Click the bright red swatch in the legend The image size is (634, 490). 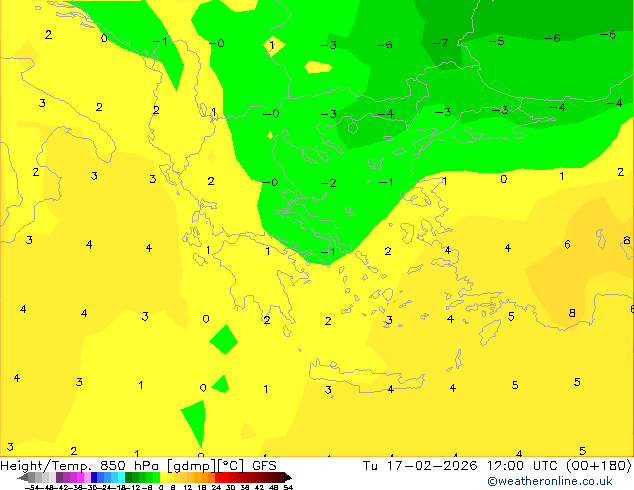[x=218, y=477]
